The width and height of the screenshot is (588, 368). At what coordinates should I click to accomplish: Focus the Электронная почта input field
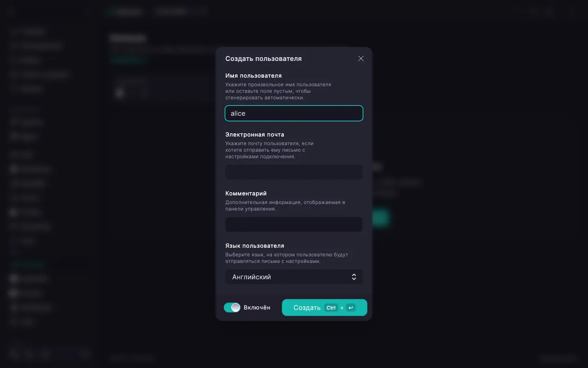[x=294, y=172]
